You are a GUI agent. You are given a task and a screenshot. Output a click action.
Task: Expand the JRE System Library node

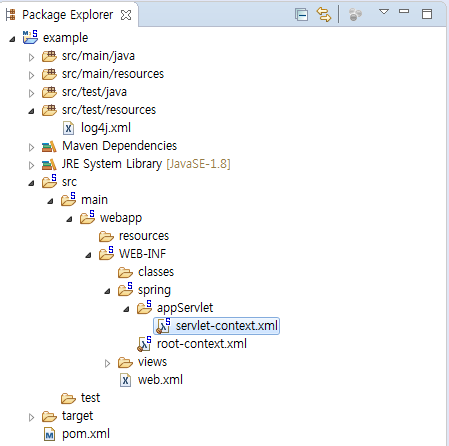point(31,165)
